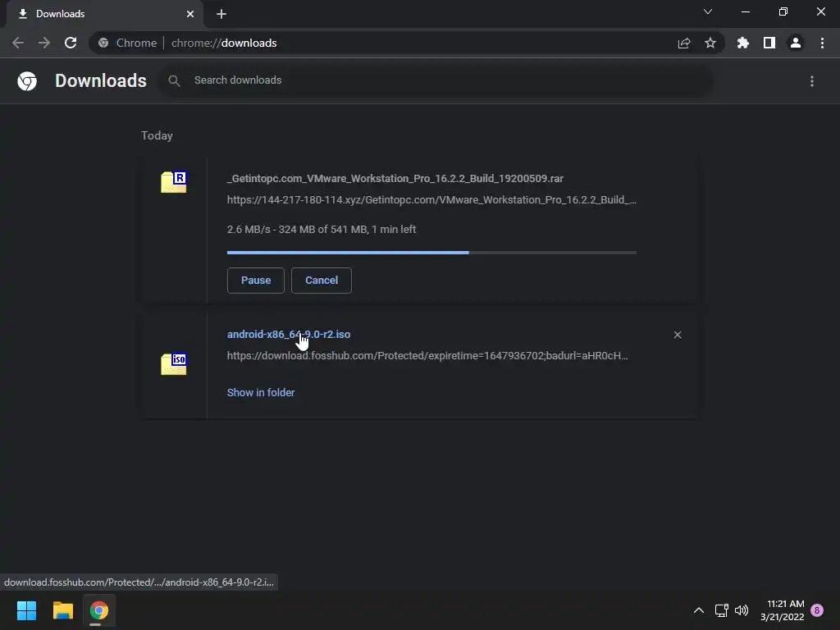Go forward using the browser forward arrow

(x=44, y=43)
